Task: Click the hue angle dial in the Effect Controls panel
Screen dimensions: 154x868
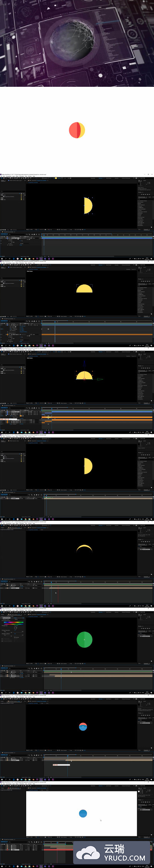Action: [15, 628]
